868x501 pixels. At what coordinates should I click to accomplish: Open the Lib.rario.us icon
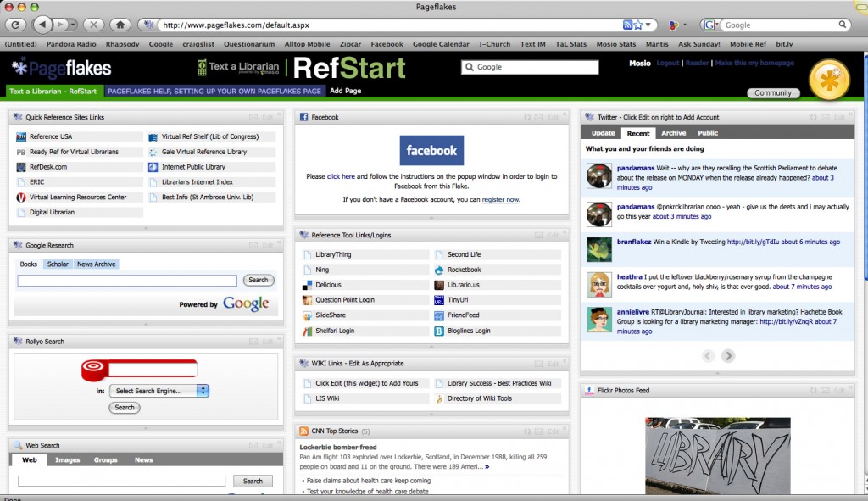pos(439,285)
